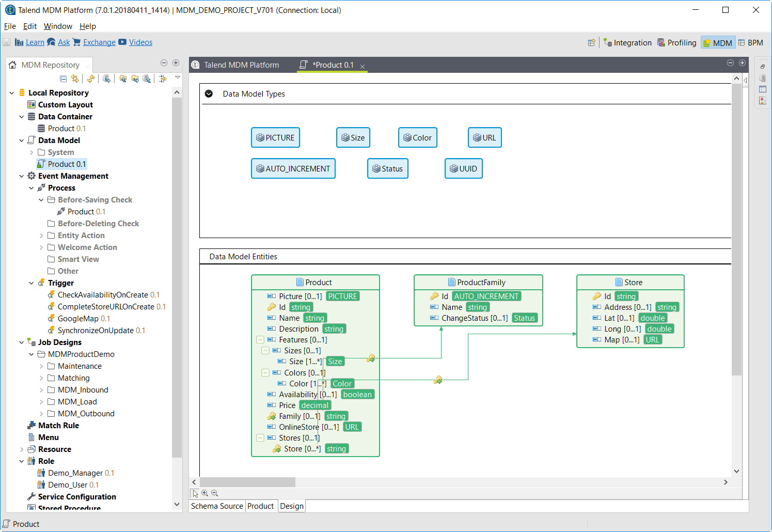772x532 pixels.
Task: Click the deploy-to-server icon in repository toolbar
Action: coord(106,79)
